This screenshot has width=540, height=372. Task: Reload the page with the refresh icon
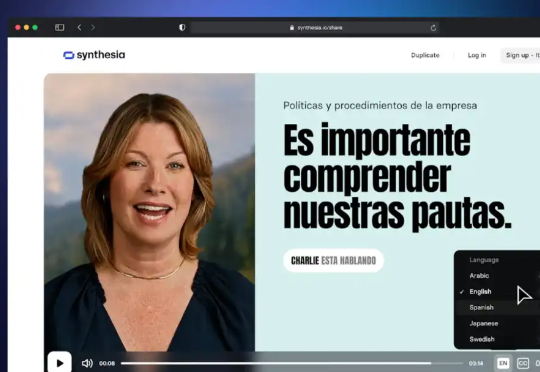tap(433, 28)
